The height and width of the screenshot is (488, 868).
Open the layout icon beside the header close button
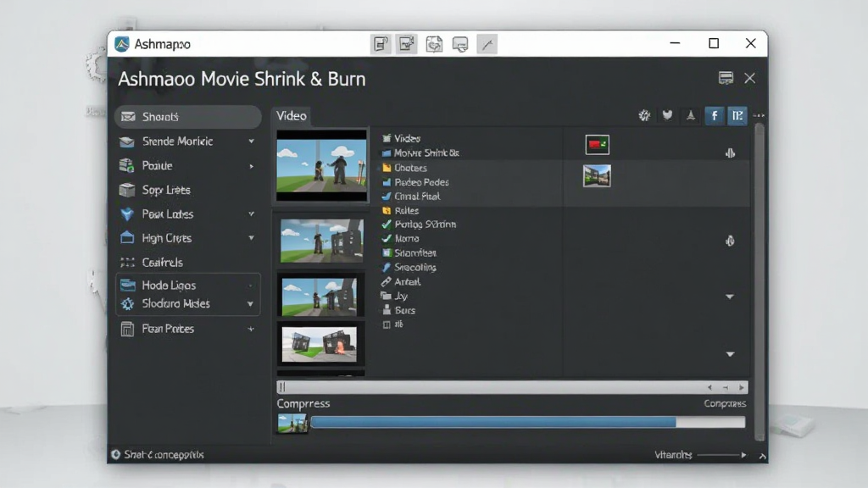726,78
